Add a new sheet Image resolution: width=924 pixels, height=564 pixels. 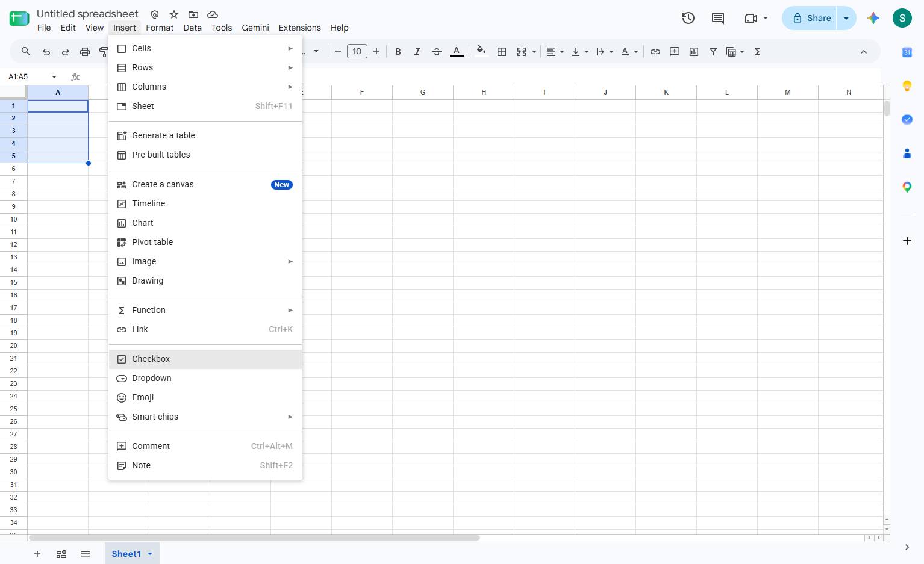37,554
